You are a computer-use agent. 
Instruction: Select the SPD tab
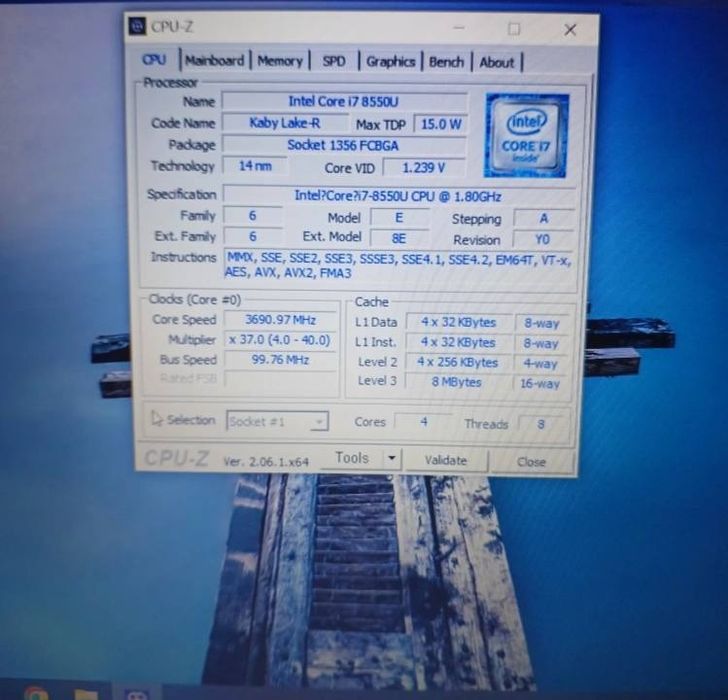coord(334,61)
